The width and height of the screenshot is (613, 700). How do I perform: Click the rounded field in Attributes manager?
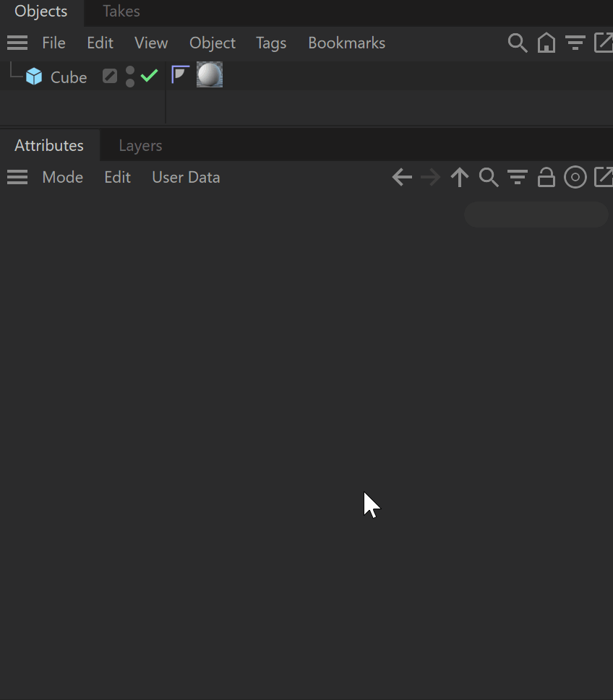click(x=536, y=215)
